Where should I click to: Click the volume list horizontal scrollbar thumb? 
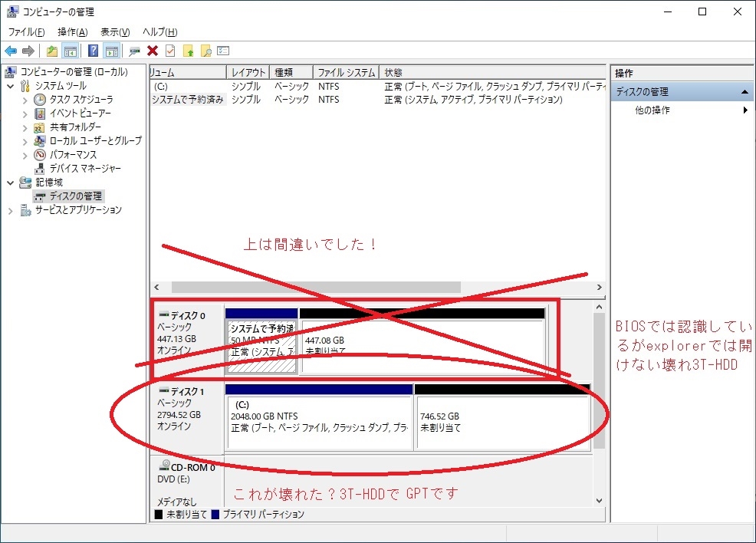316,288
